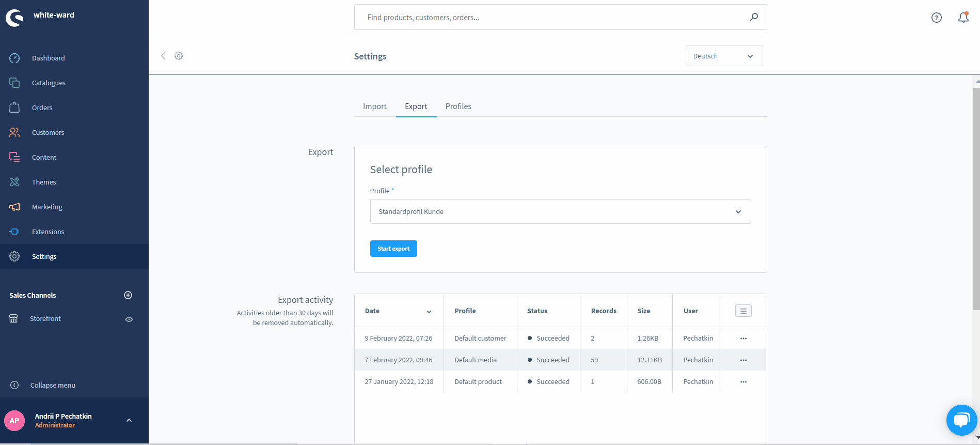
Task: Click the Settings gear icon in sidebar
Action: pos(14,256)
